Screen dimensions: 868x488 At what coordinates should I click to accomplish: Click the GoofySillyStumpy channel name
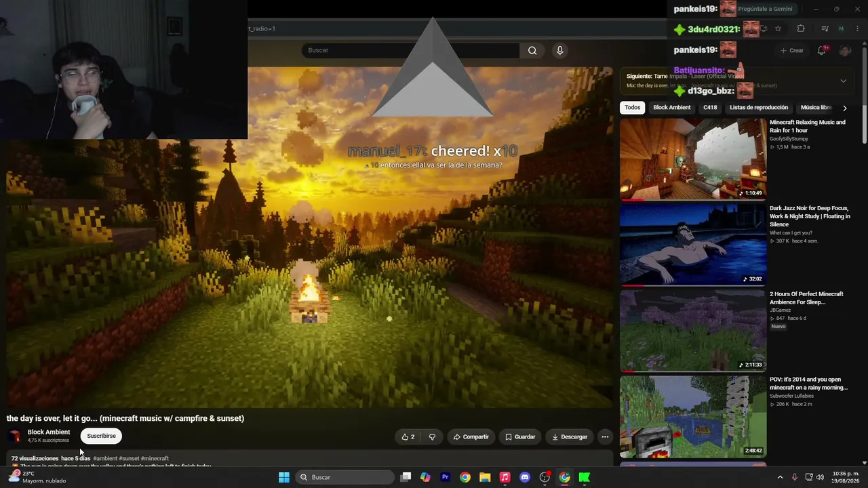click(789, 139)
